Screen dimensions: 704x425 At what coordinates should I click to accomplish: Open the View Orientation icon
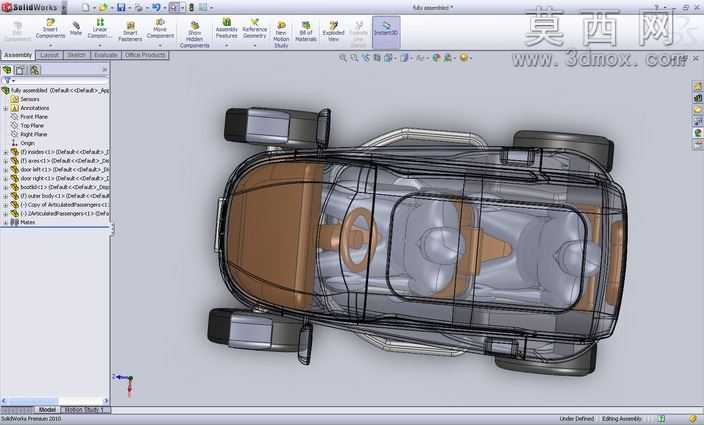click(x=388, y=57)
